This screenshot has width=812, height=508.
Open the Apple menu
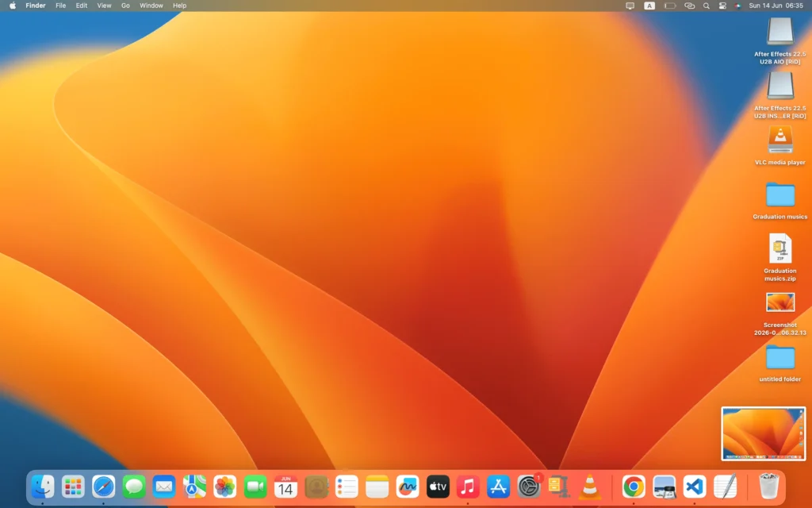pyautogui.click(x=13, y=6)
